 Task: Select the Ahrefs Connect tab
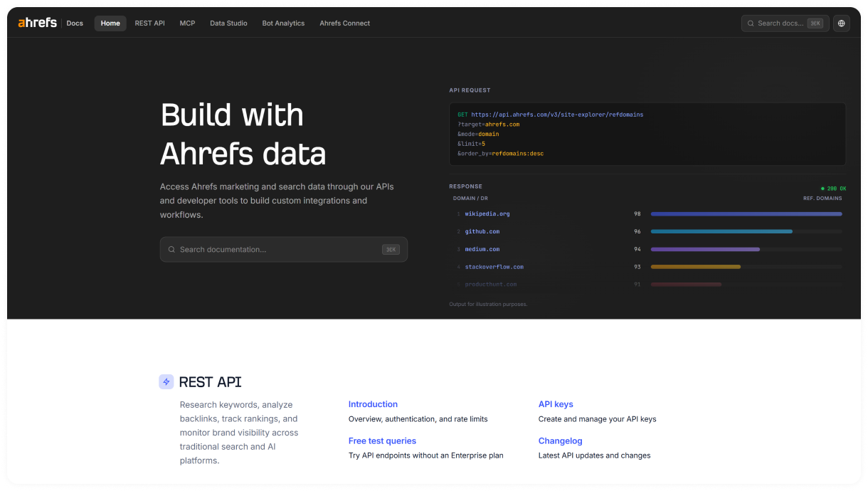click(x=345, y=23)
